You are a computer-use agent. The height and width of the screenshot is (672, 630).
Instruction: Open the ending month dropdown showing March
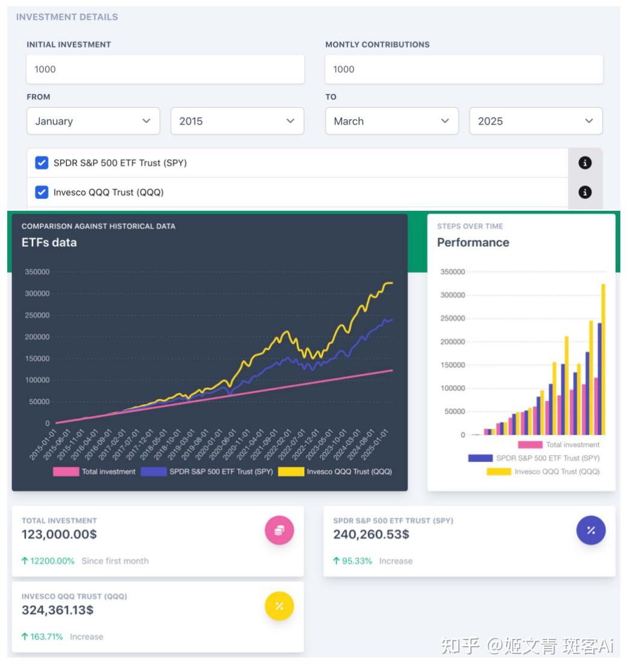[391, 121]
